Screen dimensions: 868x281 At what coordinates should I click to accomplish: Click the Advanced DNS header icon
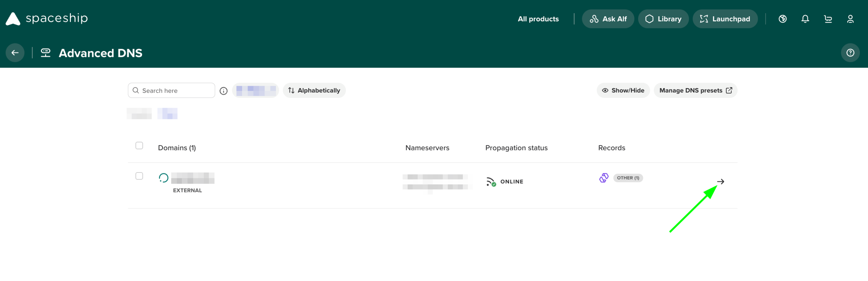[46, 53]
